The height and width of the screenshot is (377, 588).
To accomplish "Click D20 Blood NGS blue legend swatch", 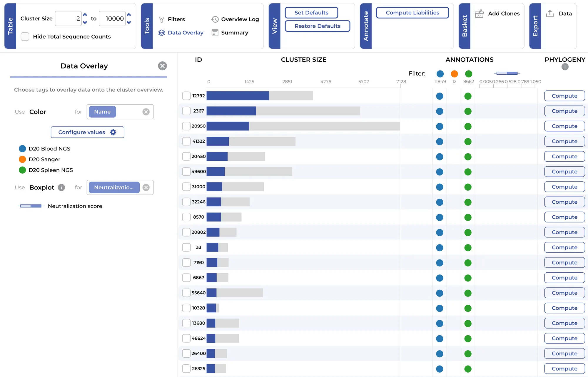I will pyautogui.click(x=22, y=149).
